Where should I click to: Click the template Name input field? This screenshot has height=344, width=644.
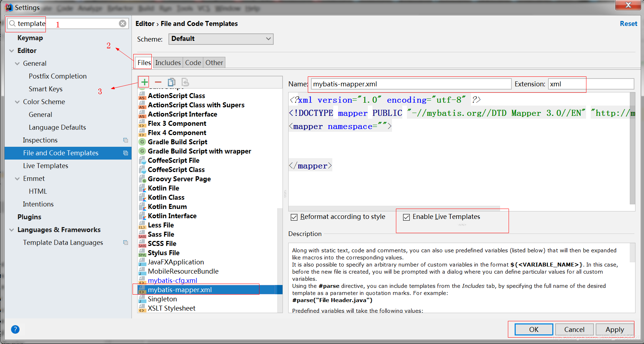point(411,84)
